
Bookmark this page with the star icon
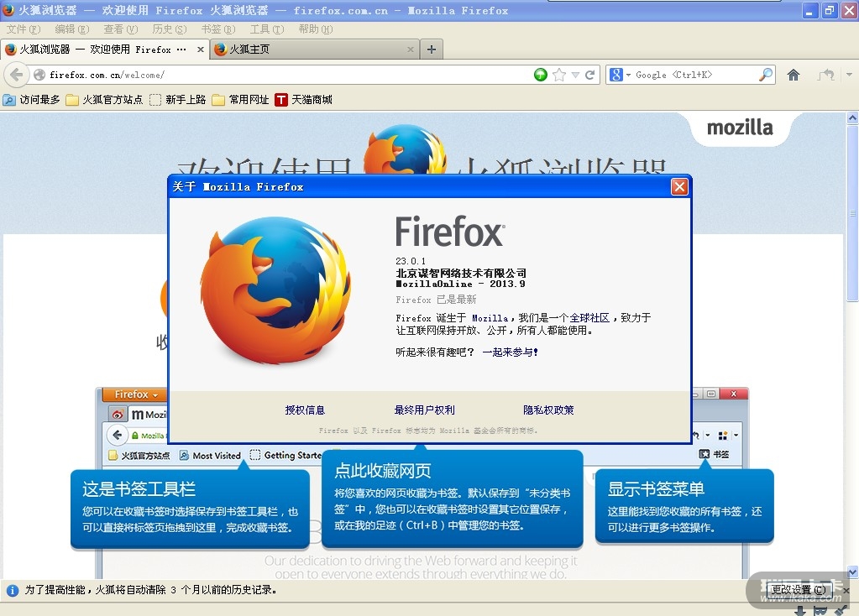coord(558,75)
